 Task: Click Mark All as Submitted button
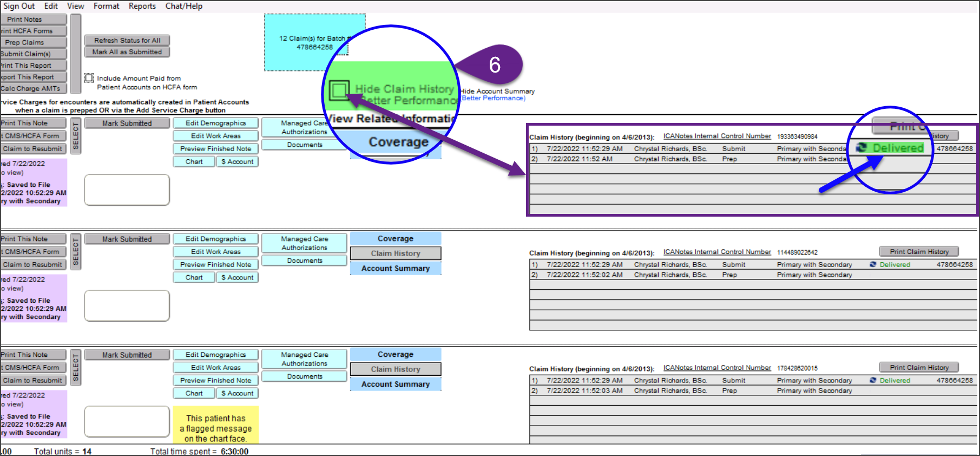click(127, 52)
